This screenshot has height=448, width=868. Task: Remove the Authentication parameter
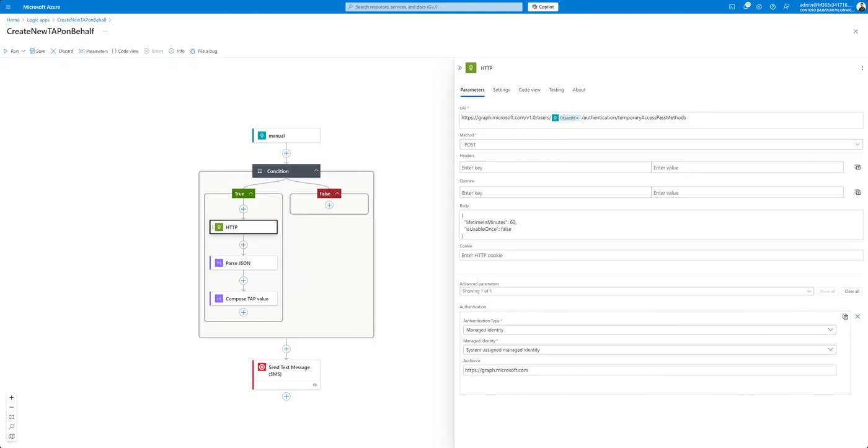[x=857, y=316]
